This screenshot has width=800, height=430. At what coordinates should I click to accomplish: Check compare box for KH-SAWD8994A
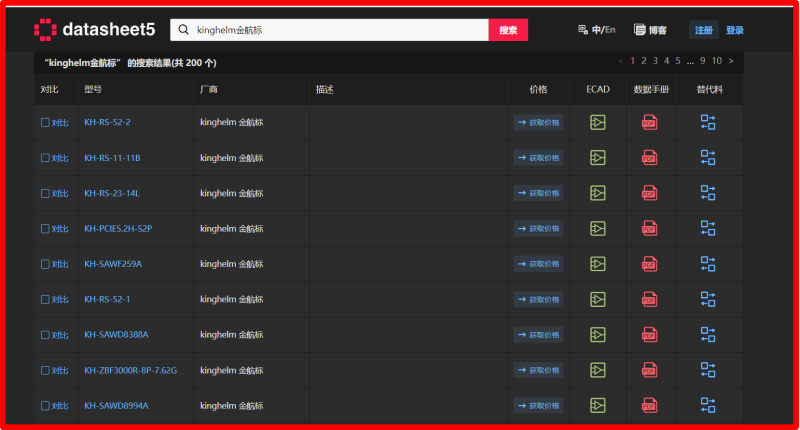[45, 406]
